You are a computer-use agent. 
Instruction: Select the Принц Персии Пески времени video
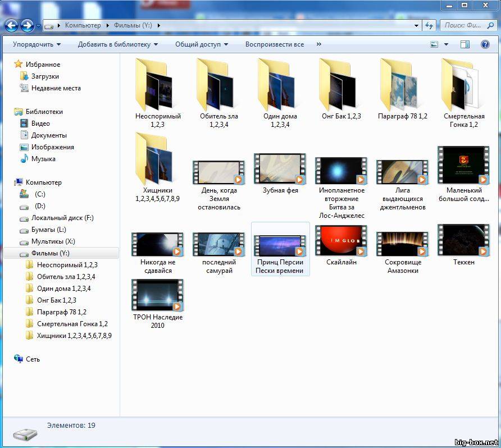pos(280,249)
